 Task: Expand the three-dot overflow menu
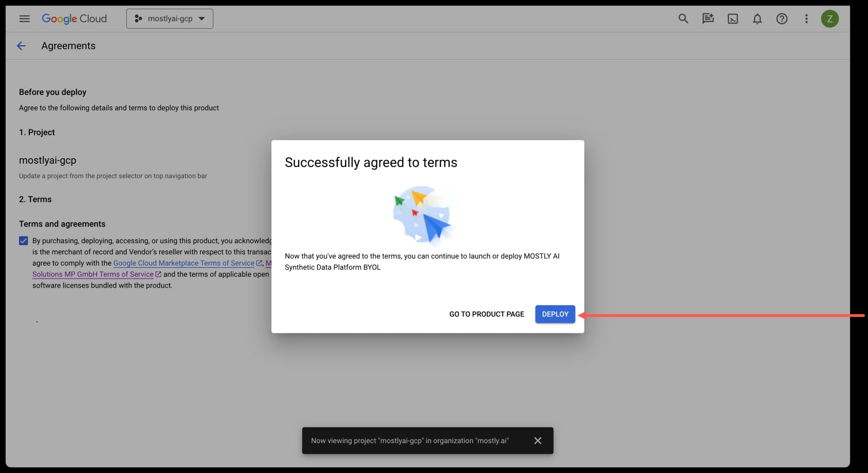pos(807,19)
